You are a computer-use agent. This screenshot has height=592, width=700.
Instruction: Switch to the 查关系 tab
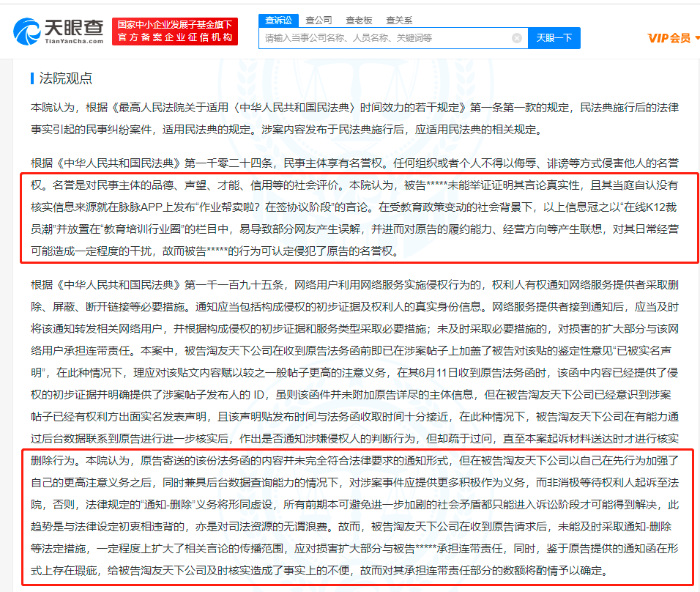[x=399, y=20]
